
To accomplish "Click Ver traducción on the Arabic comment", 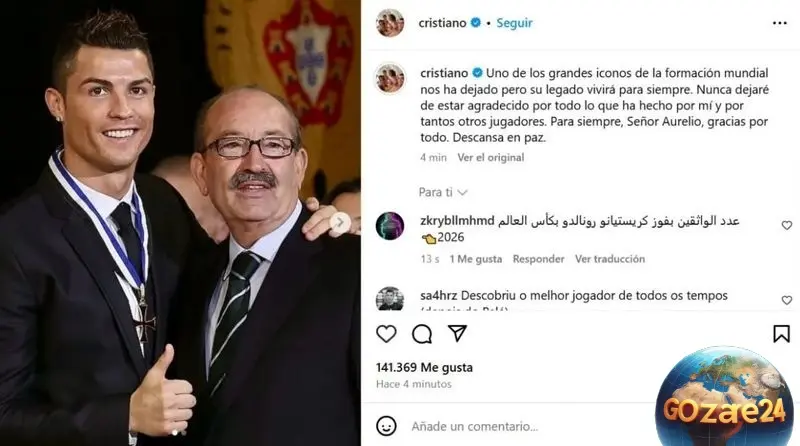I will 610,259.
